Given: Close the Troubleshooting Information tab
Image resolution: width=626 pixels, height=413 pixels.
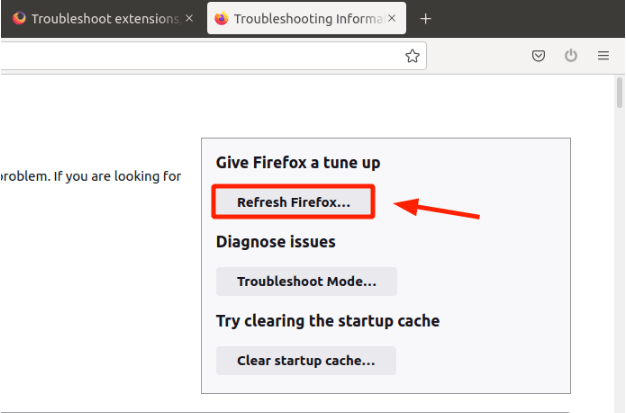Looking at the screenshot, I should (x=393, y=19).
